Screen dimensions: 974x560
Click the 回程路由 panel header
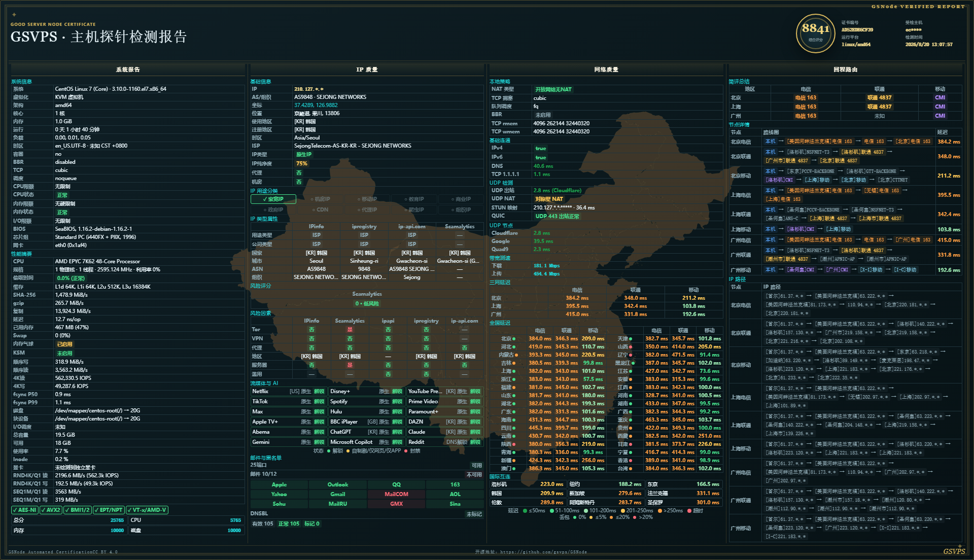(846, 69)
